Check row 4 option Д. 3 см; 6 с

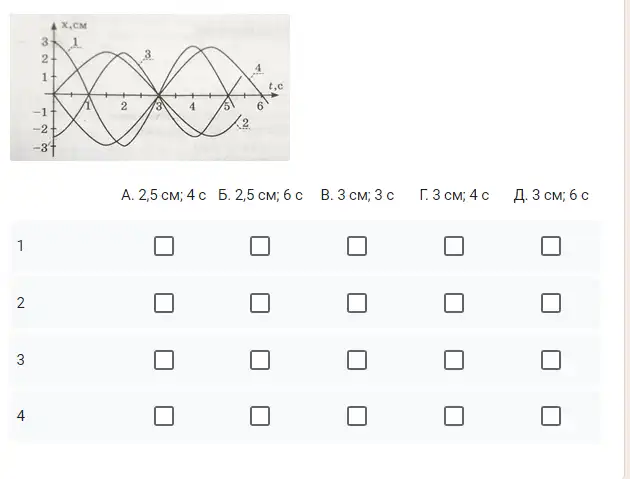pos(551,416)
